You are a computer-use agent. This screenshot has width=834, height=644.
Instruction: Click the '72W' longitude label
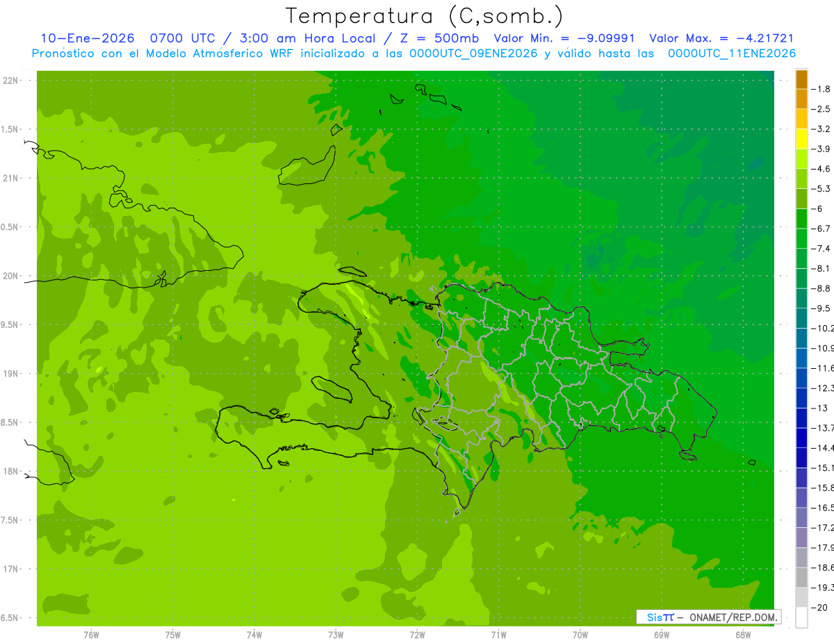click(417, 635)
